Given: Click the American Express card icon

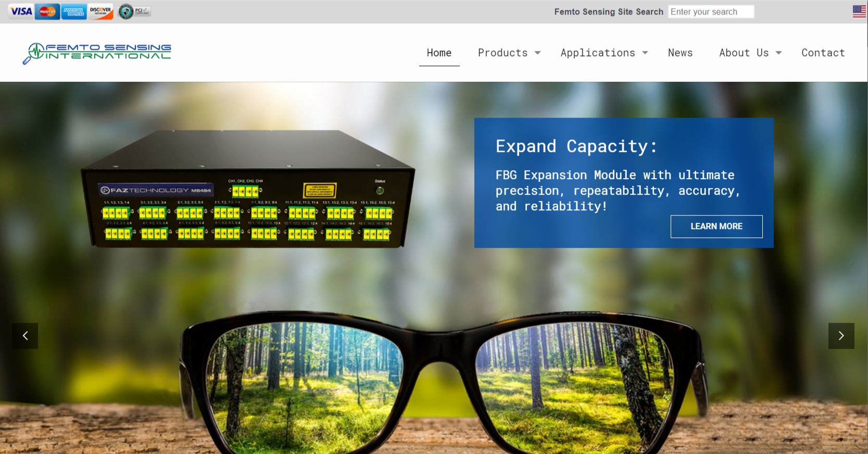Looking at the screenshot, I should (x=74, y=11).
